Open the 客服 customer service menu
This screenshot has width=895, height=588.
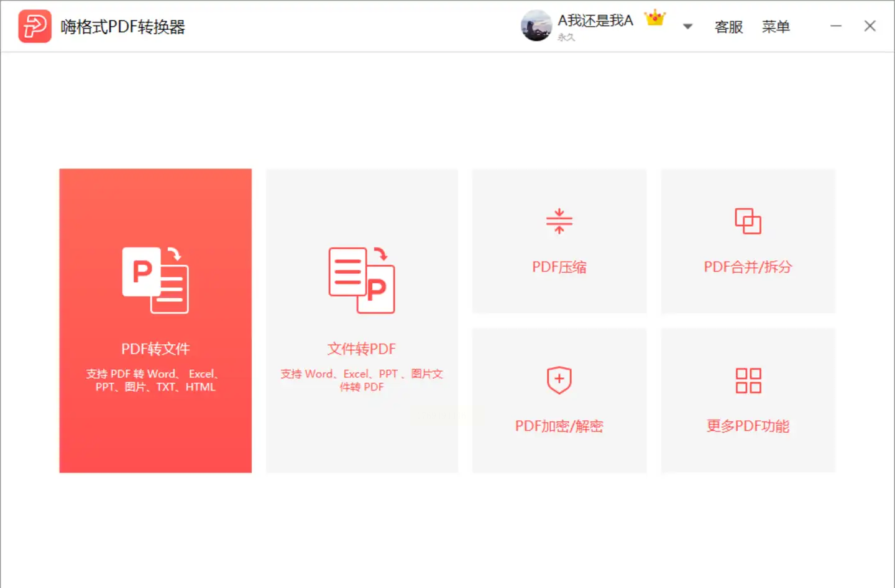729,27
